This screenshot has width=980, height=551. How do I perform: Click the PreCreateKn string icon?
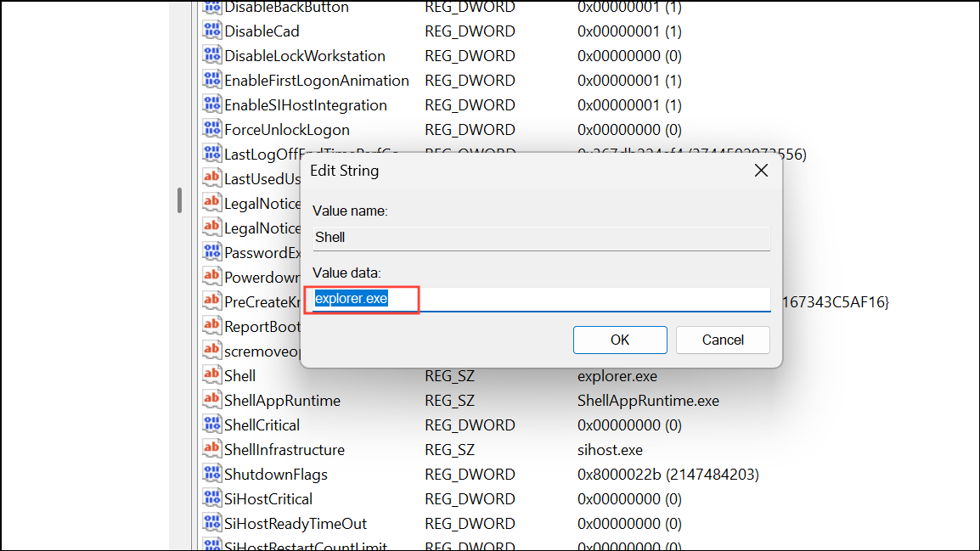click(x=211, y=301)
